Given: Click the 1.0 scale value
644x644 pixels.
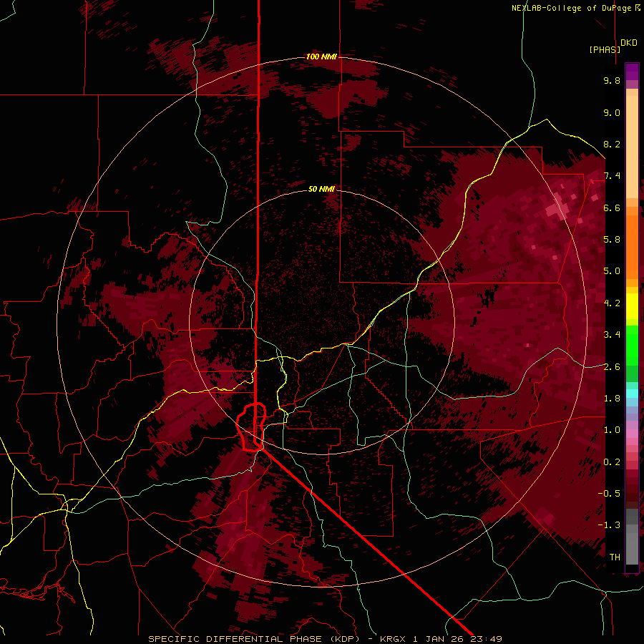Looking at the screenshot, I should 612,430.
